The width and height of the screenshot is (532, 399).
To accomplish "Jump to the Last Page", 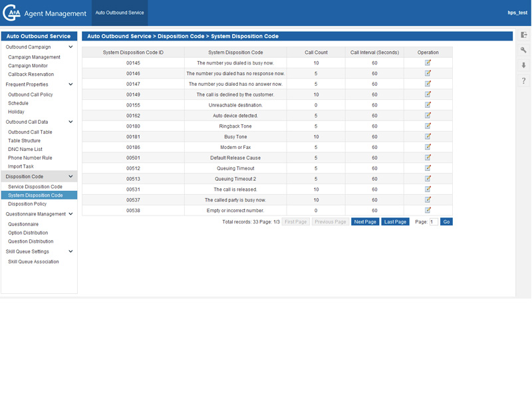I will (x=395, y=221).
